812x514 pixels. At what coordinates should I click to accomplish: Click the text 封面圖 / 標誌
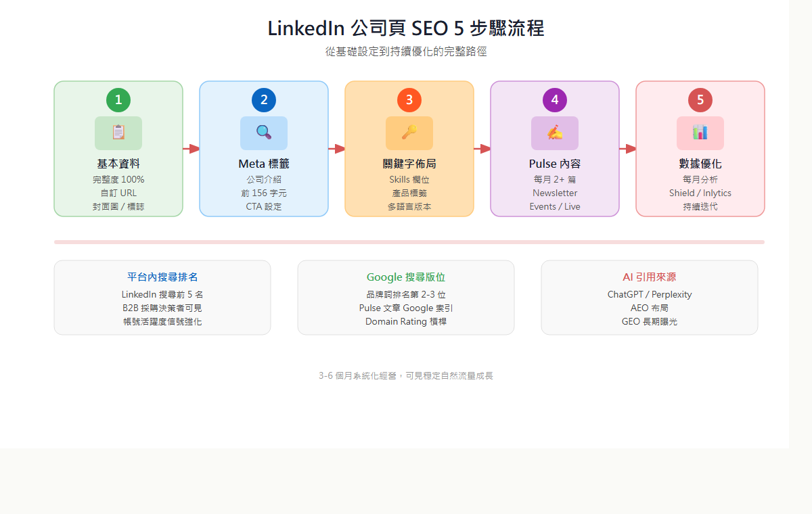pyautogui.click(x=118, y=206)
